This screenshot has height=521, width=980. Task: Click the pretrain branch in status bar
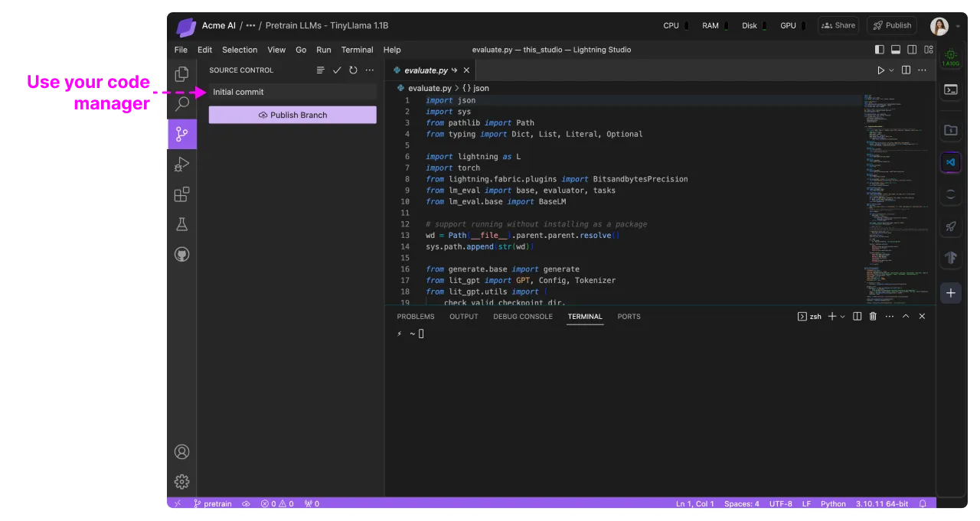pyautogui.click(x=212, y=503)
